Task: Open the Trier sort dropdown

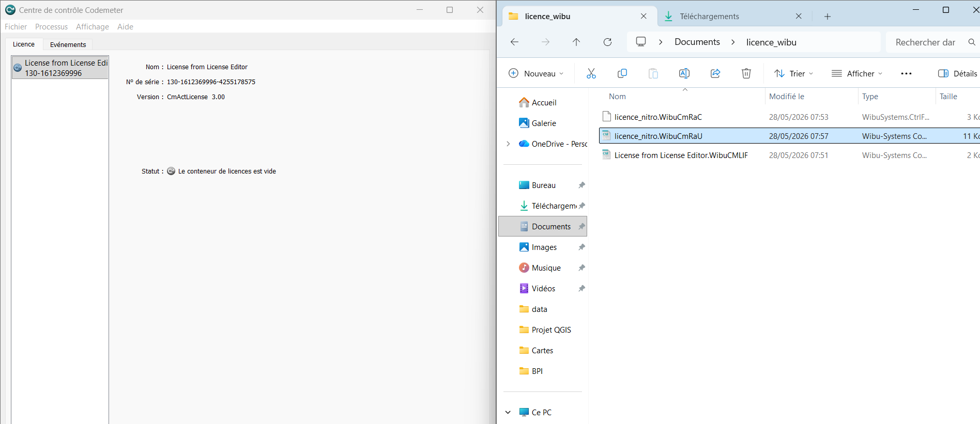Action: coord(794,73)
